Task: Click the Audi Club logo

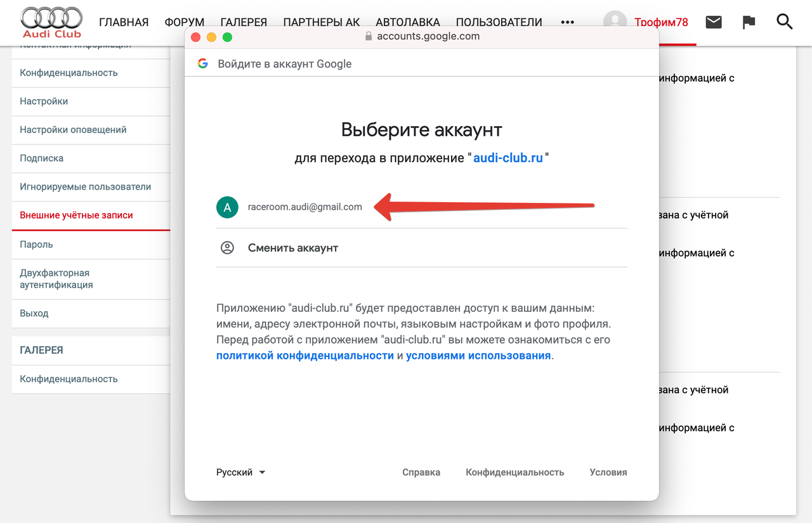Action: point(52,22)
